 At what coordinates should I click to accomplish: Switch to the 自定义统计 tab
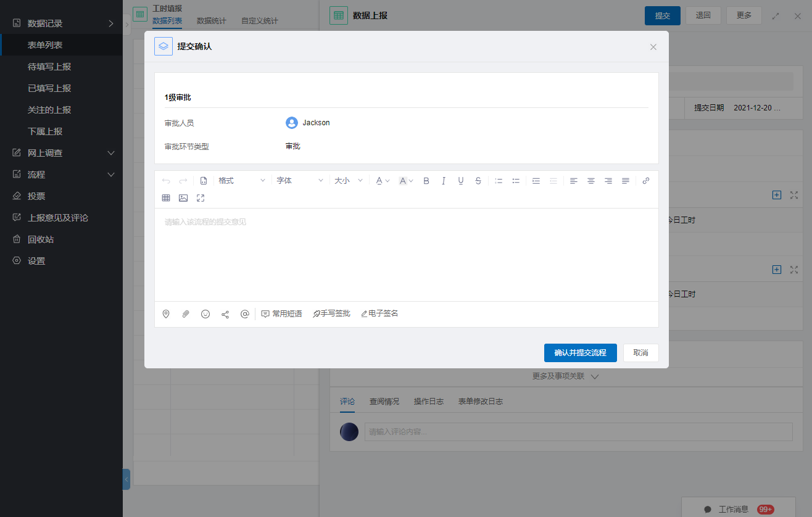pyautogui.click(x=260, y=21)
